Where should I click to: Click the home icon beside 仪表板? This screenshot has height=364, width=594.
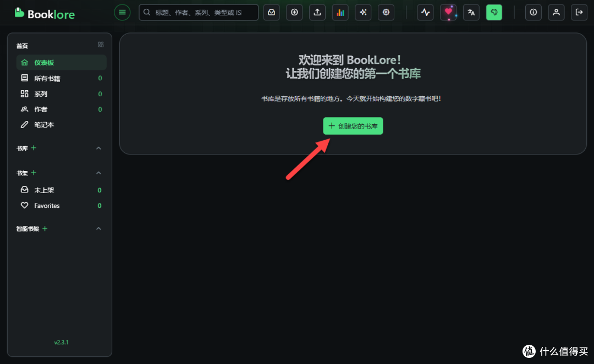click(x=25, y=63)
